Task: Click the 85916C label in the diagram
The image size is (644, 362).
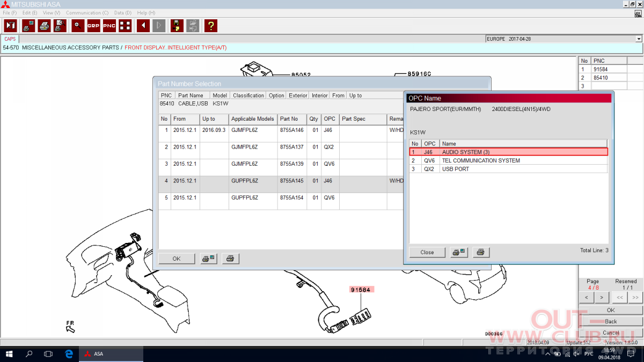Action: 420,74
